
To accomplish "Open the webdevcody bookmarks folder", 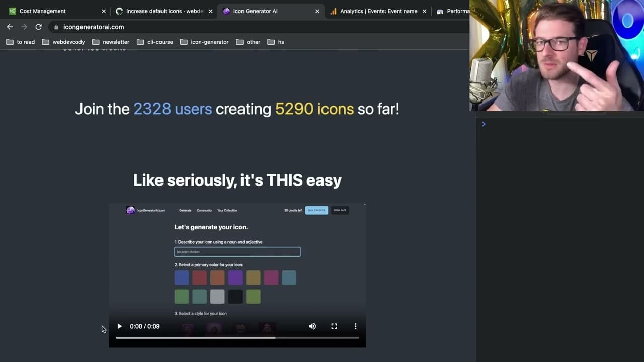I will (x=63, y=42).
